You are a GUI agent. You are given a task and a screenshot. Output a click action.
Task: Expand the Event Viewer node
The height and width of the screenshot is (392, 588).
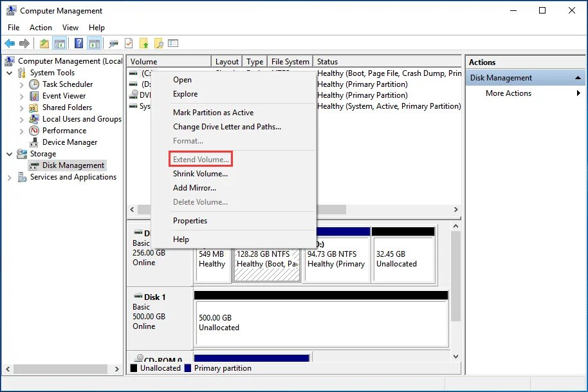coord(21,97)
